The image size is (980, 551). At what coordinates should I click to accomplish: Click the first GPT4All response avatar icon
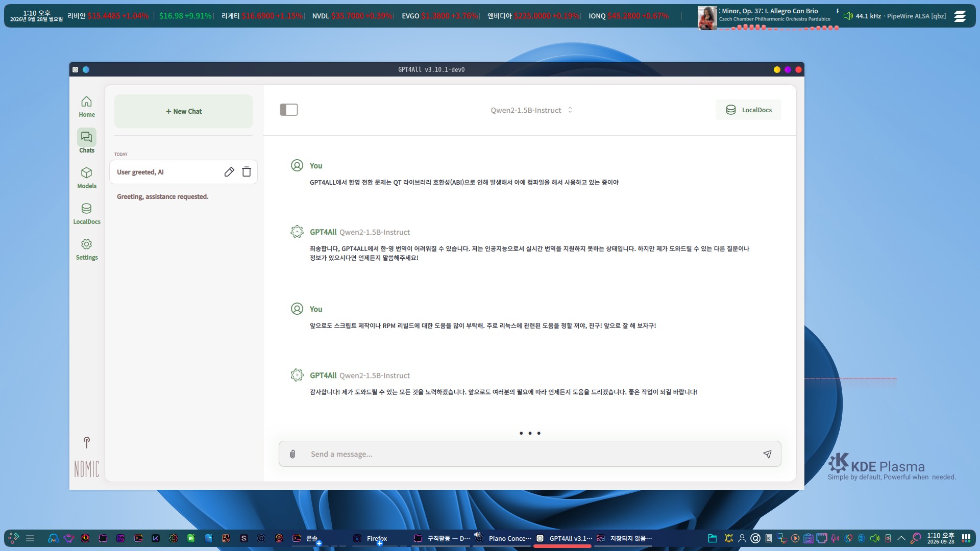point(297,232)
